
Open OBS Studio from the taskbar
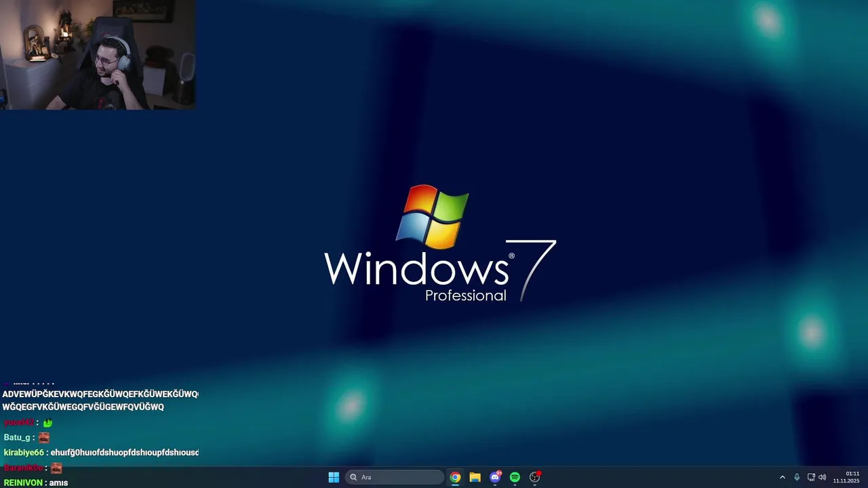pyautogui.click(x=534, y=477)
